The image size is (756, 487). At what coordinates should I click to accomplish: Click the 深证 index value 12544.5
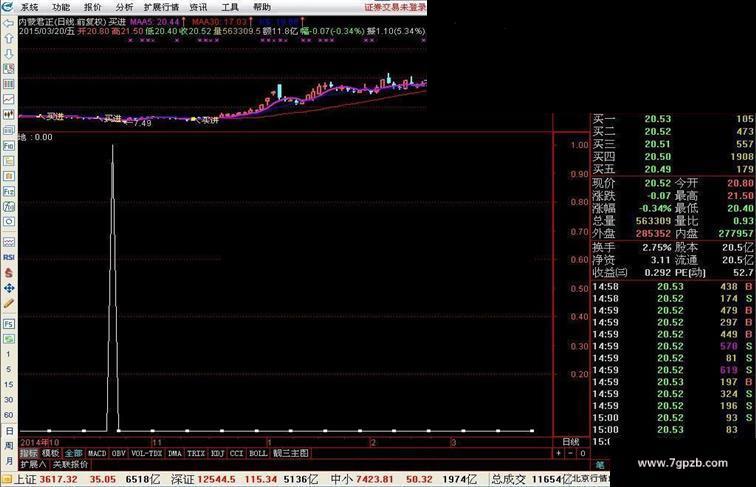216,479
